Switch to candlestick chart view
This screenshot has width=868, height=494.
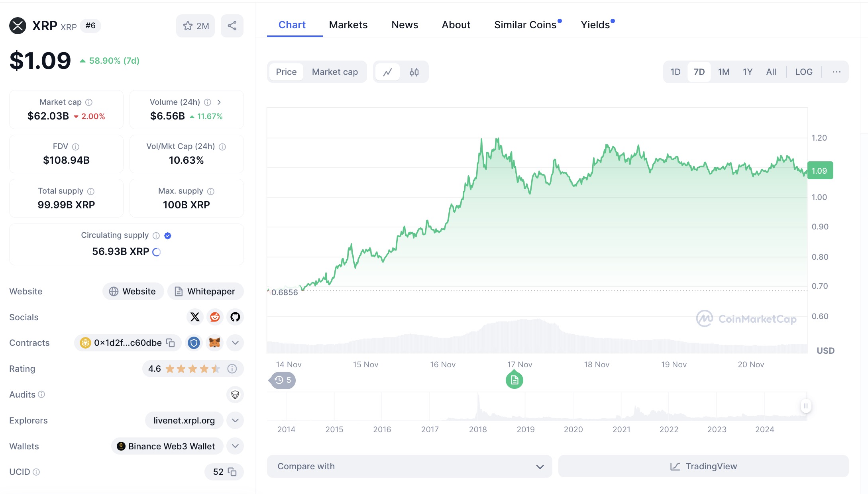414,72
